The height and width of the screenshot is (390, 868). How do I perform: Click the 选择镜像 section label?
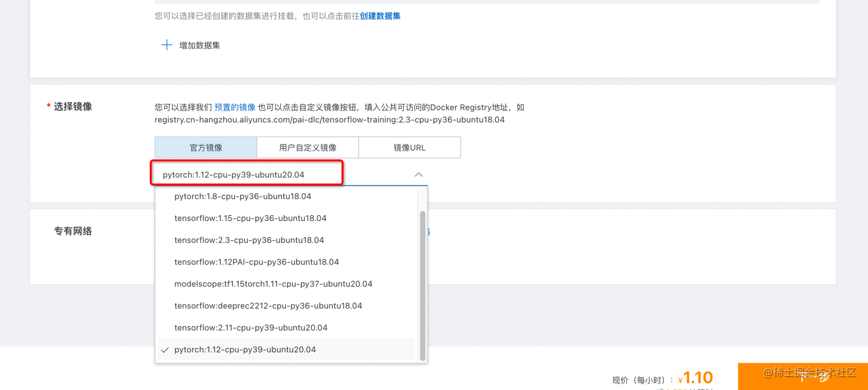coord(73,106)
